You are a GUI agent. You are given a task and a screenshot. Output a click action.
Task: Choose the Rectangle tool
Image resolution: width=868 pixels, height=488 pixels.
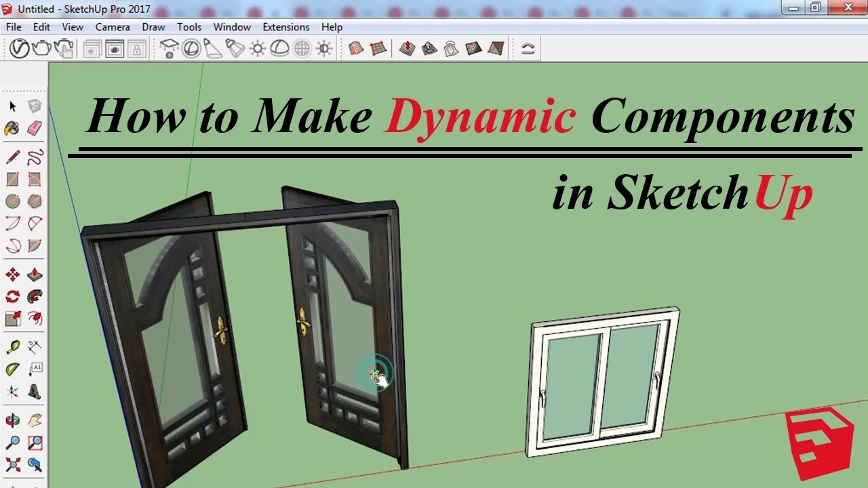[12, 180]
